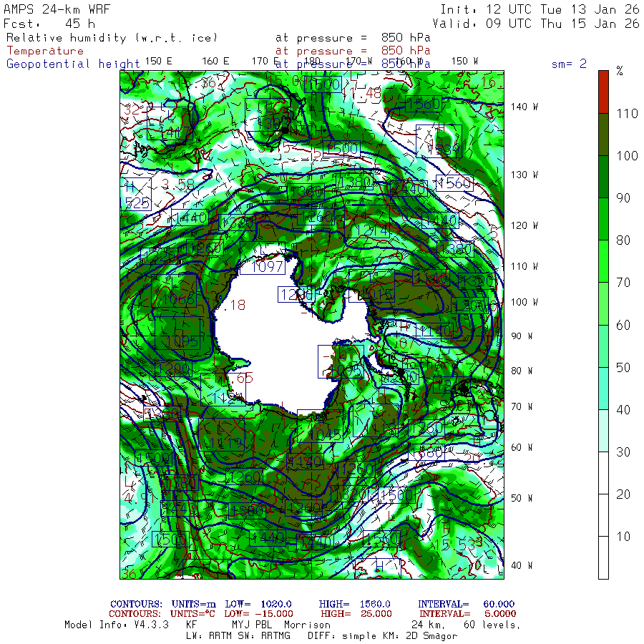Image resolution: width=644 pixels, height=644 pixels.
Task: Click the '%' unit above the colorbar
Action: [x=620, y=71]
